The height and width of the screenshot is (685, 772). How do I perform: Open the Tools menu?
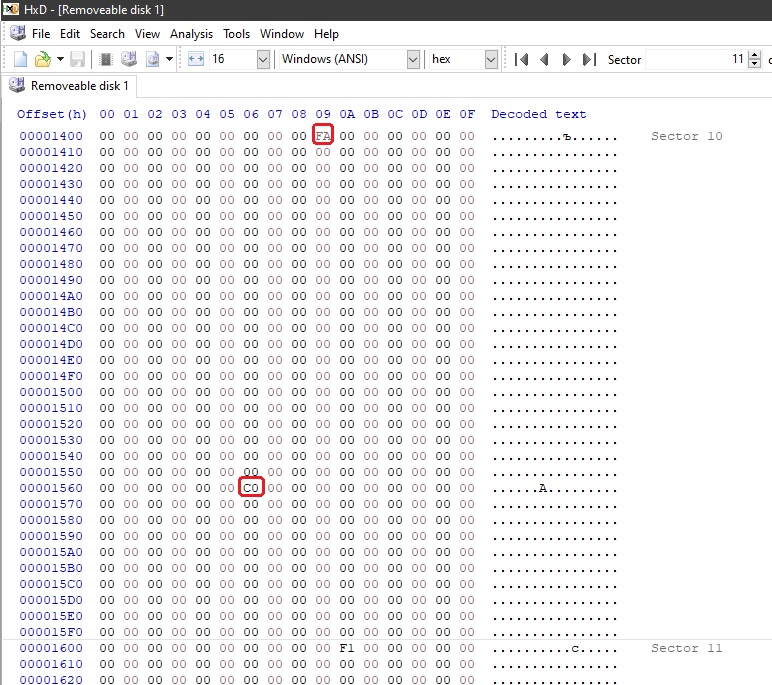coord(237,34)
